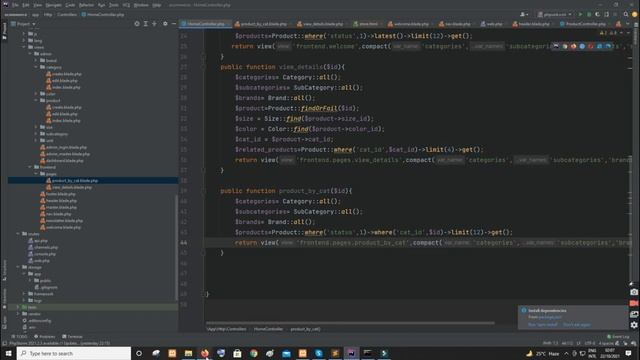Image resolution: width=640 pixels, height=360 pixels.
Task: Select opened file in Project panel
Action: pos(137,24)
